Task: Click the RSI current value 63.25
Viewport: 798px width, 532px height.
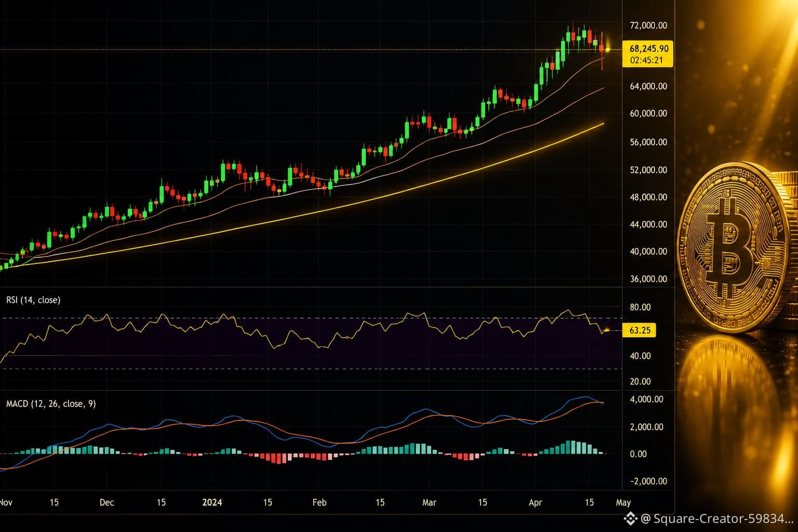Action: [x=640, y=330]
